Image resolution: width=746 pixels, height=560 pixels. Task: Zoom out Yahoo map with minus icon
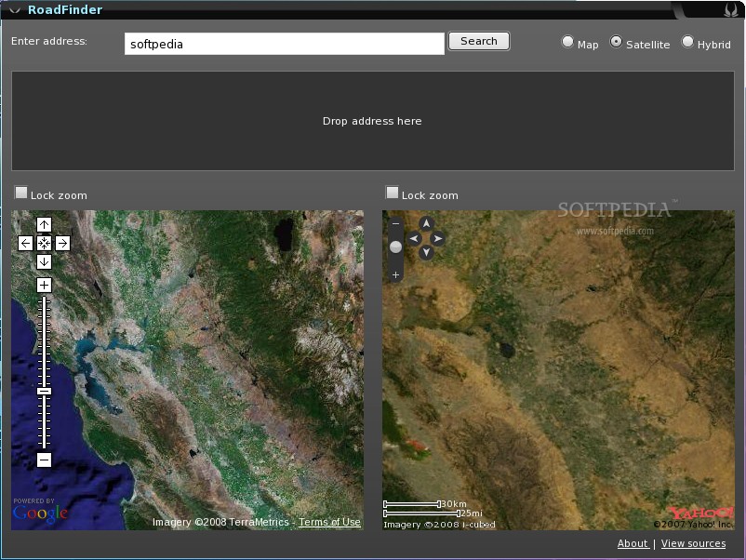coord(395,223)
